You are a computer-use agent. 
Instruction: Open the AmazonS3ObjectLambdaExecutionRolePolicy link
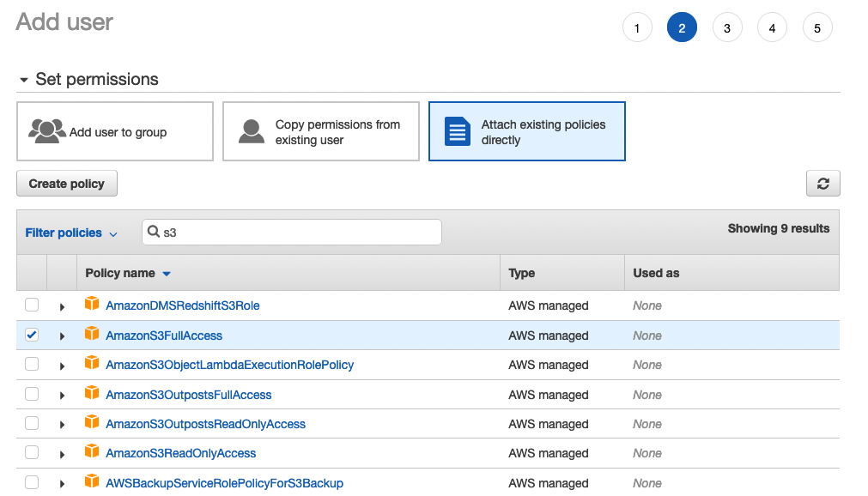[x=230, y=365]
